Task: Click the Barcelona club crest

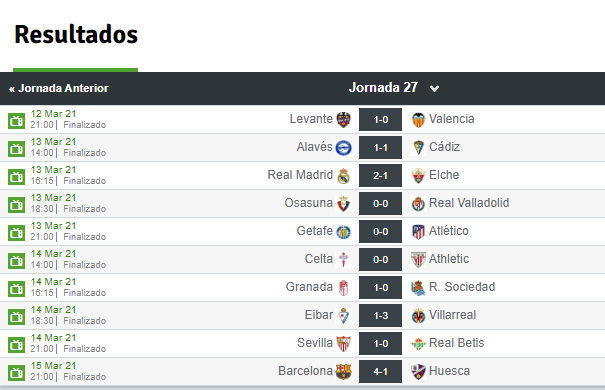Action: (343, 372)
